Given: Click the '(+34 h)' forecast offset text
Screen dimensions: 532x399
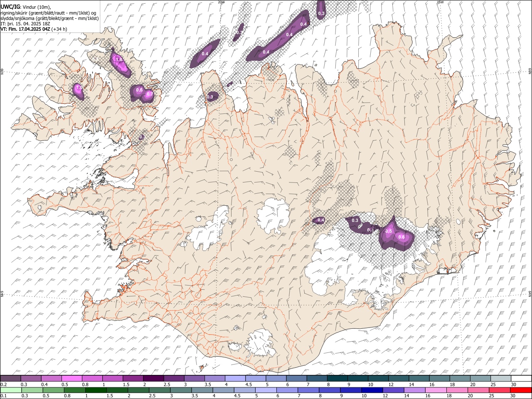Looking at the screenshot, I should coord(59,29).
